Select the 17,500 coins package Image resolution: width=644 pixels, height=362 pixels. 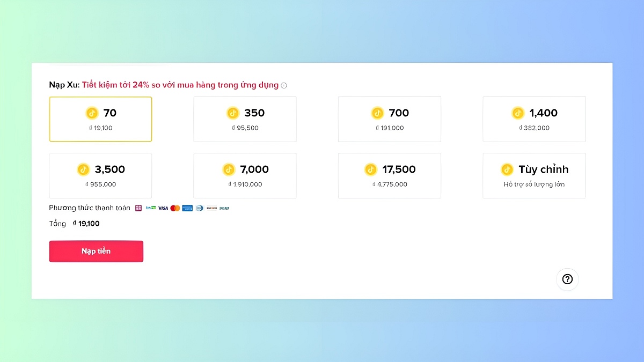click(x=389, y=175)
